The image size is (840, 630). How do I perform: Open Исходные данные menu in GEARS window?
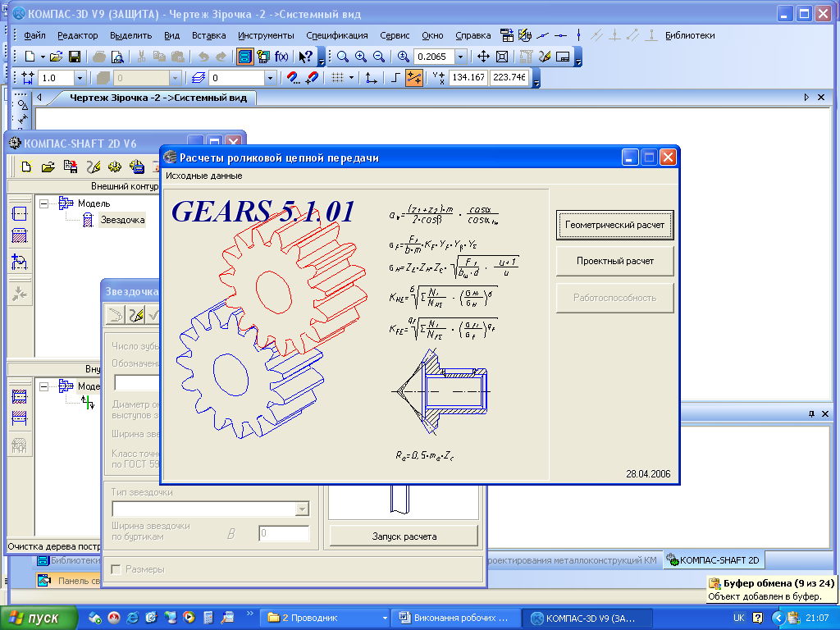tap(203, 176)
